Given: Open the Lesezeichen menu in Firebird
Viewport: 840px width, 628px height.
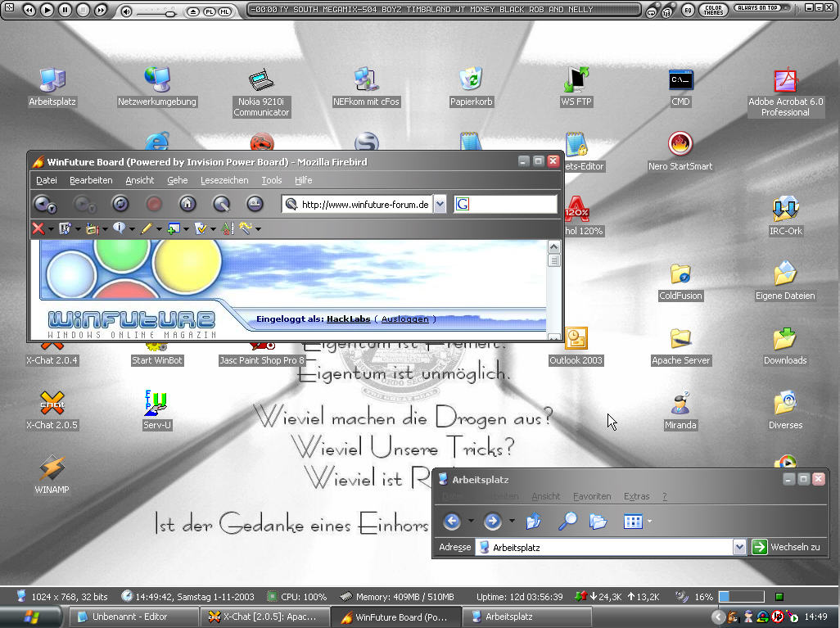Looking at the screenshot, I should coord(224,180).
